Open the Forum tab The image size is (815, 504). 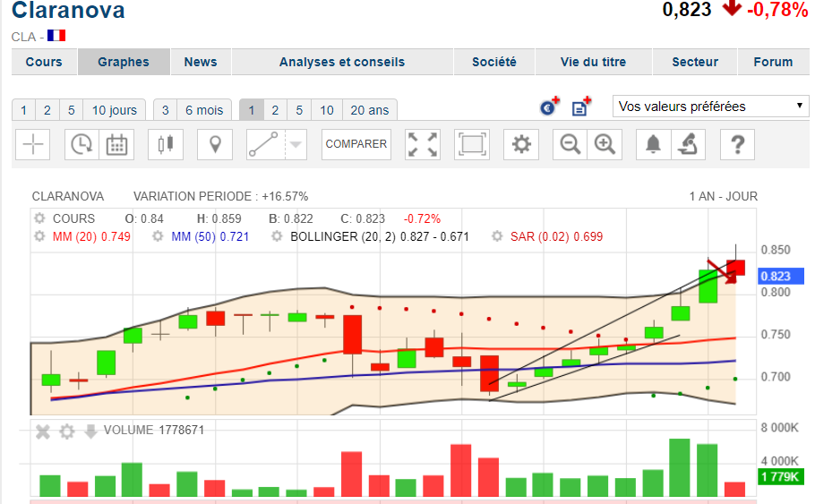pyautogui.click(x=774, y=62)
